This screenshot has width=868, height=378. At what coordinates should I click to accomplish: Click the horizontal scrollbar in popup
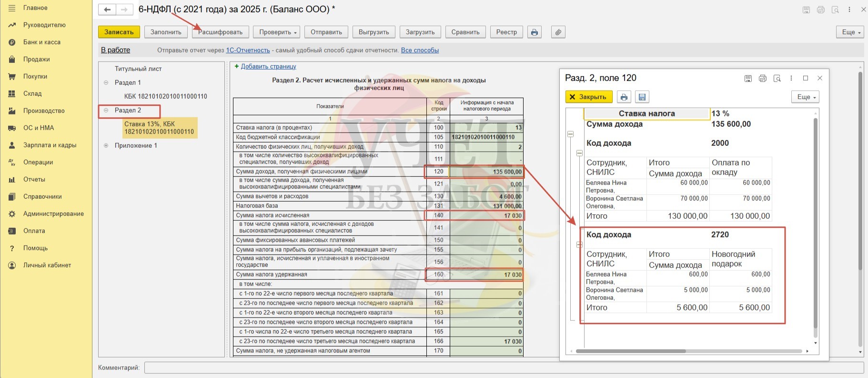click(630, 351)
